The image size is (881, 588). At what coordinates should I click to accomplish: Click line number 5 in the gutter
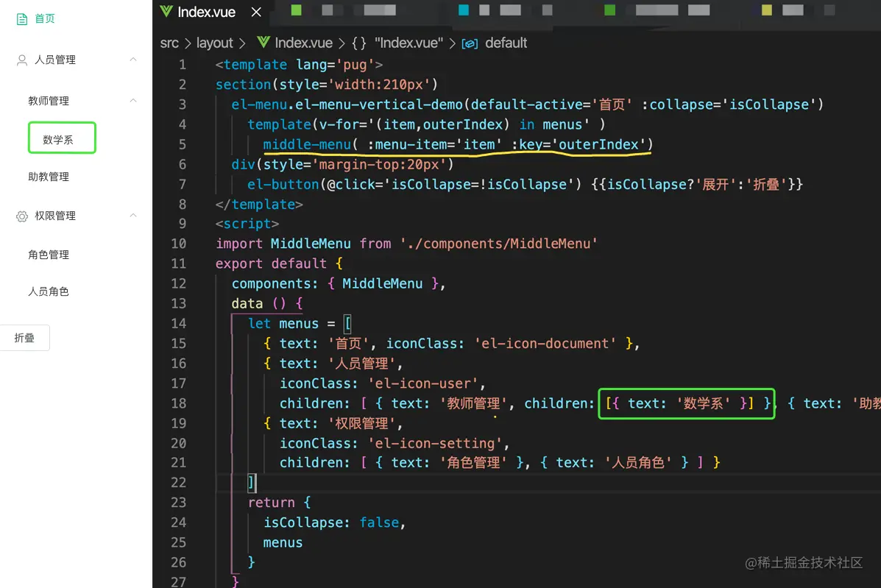[x=182, y=144]
